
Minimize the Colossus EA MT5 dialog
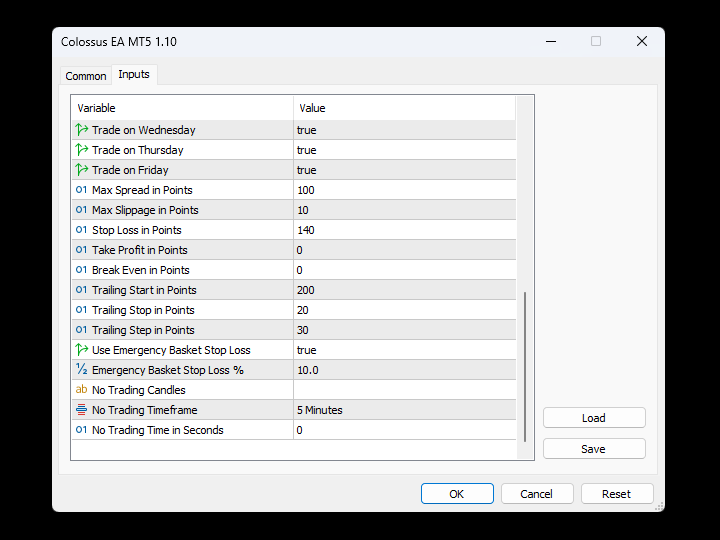tap(551, 41)
